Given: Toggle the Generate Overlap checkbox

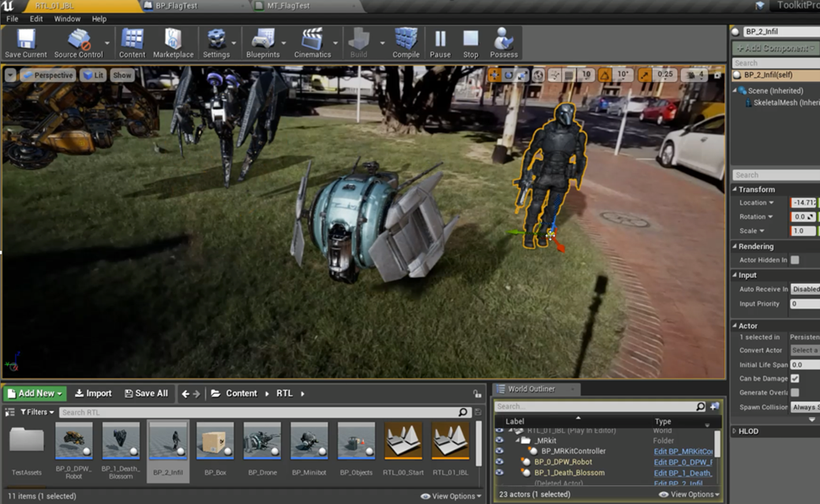Looking at the screenshot, I should point(795,393).
